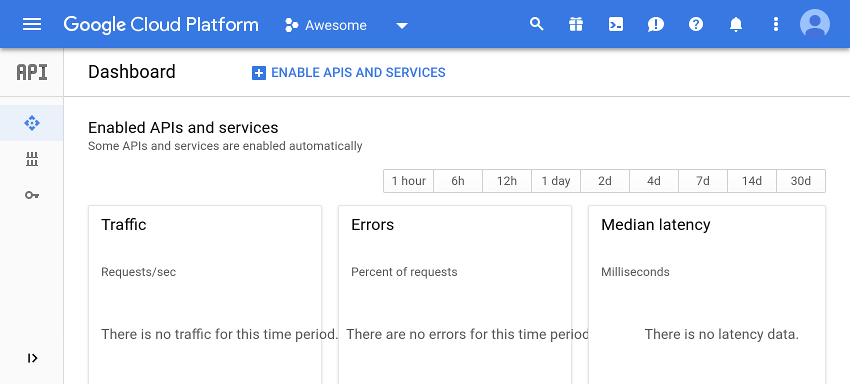
Task: Choose the 30d time range
Action: [x=801, y=181]
